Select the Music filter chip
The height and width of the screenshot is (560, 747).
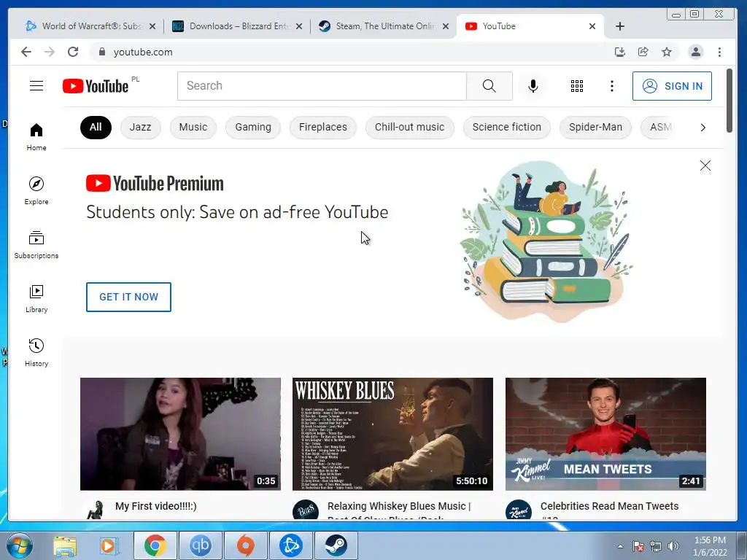[193, 127]
